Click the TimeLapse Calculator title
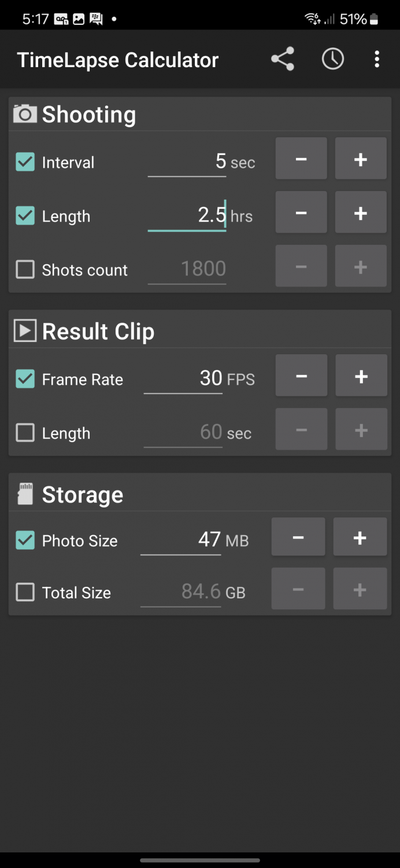Screen dimensions: 400x868 [118, 58]
